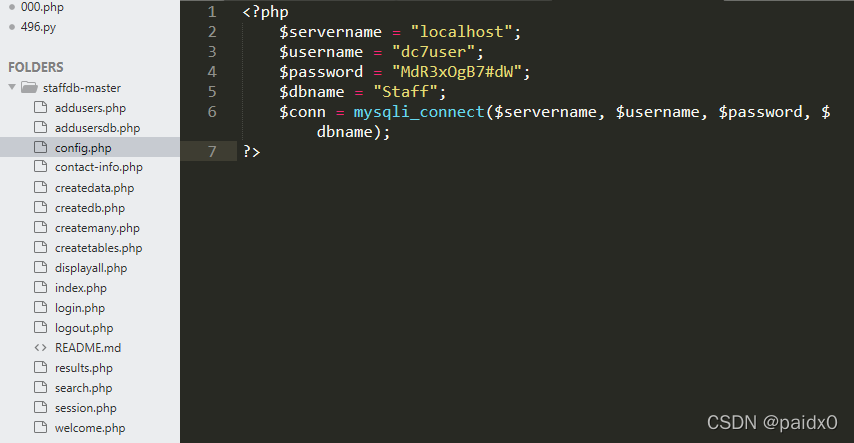This screenshot has height=443, width=854.
Task: Open index.php in the sidebar
Action: [81, 288]
